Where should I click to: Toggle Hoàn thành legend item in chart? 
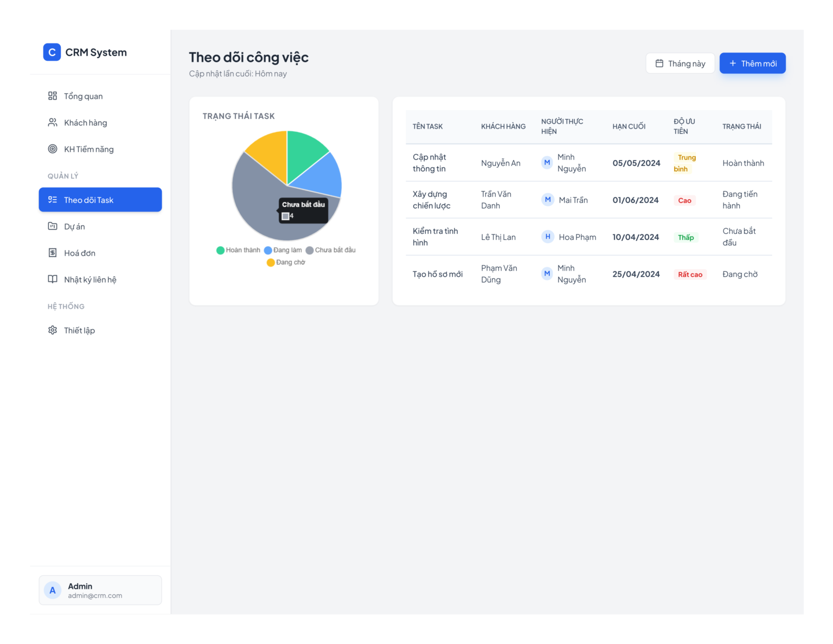(238, 250)
